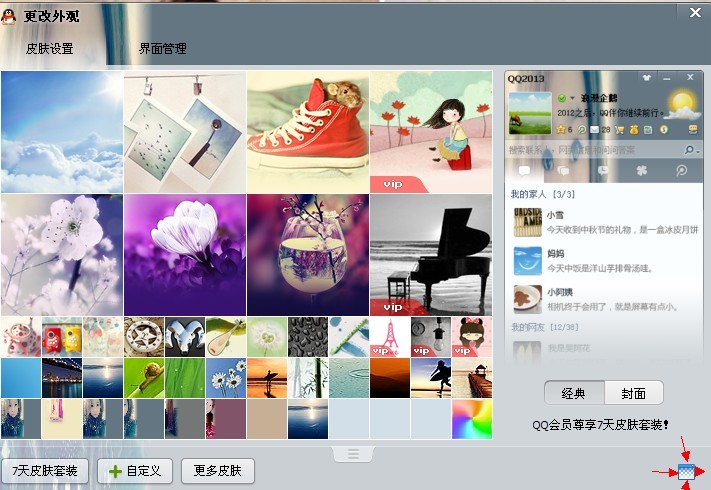Choose the black piano on beach VIP skin
The width and height of the screenshot is (711, 490).
point(431,255)
